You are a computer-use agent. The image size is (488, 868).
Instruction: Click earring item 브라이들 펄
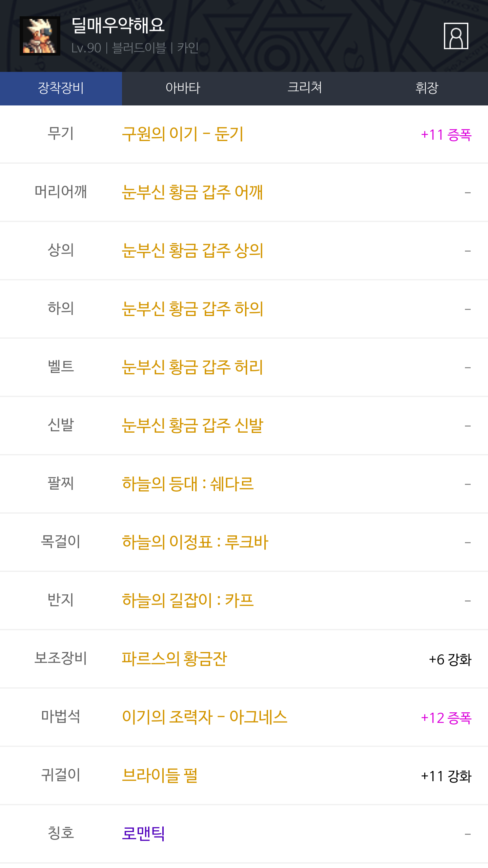coord(160,775)
